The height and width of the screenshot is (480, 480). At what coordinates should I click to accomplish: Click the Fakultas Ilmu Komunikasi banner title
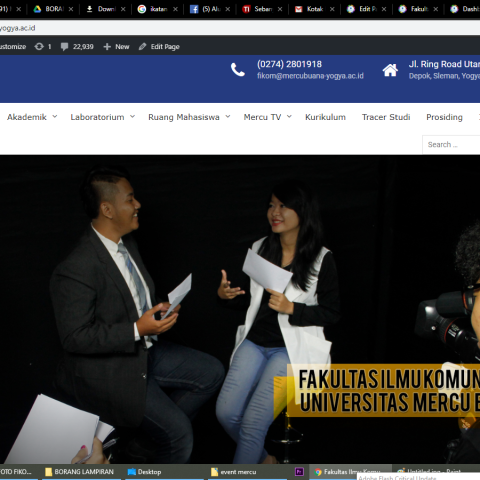coord(389,380)
